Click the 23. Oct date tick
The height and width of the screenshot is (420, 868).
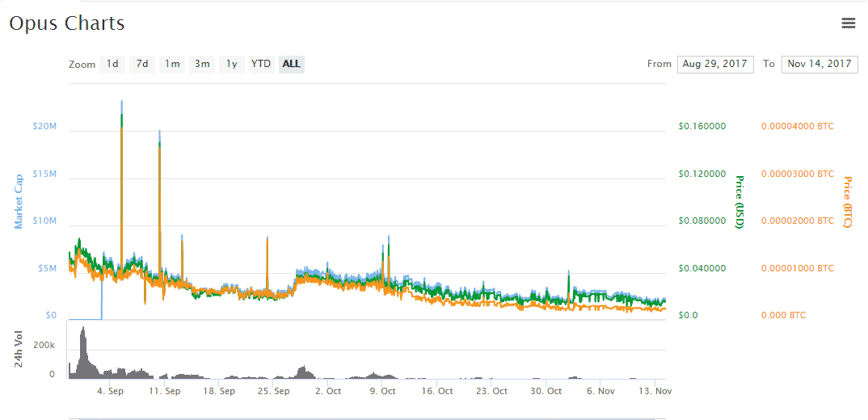(x=491, y=391)
